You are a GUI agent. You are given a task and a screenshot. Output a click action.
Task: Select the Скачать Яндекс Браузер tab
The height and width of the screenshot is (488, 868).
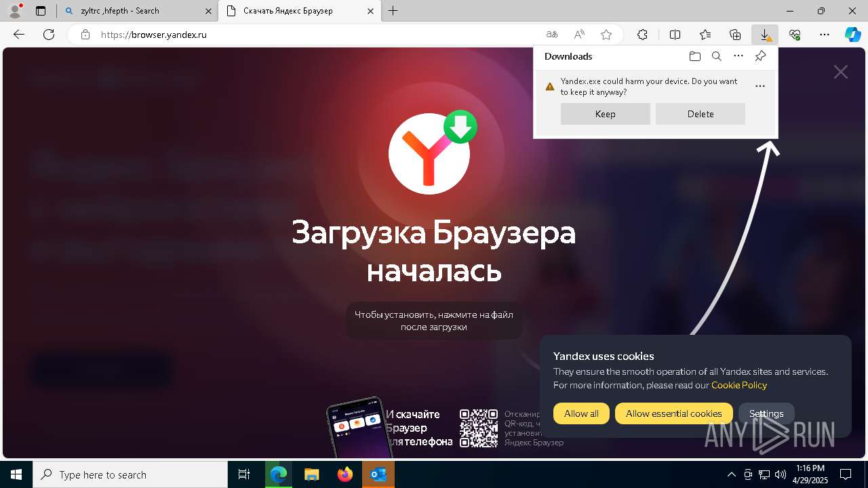[300, 11]
